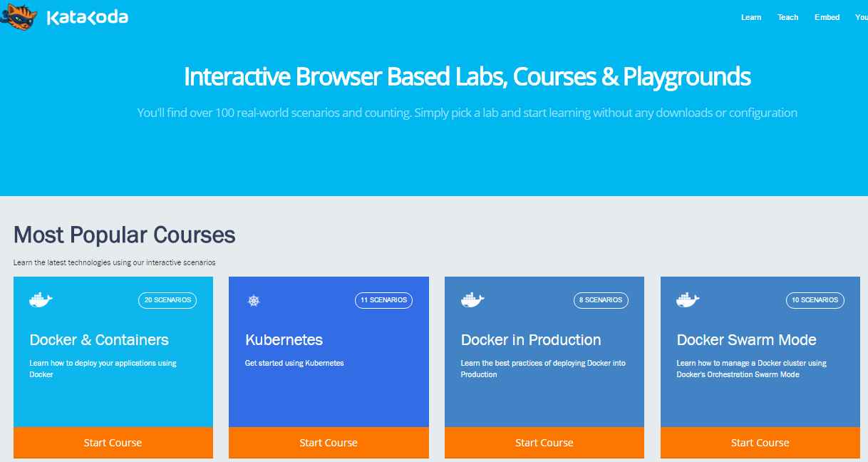
Task: Click 'manage a Docker cluster' description text
Action: 751,369
